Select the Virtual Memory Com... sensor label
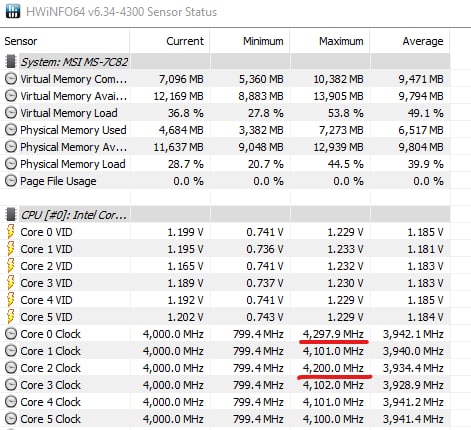This screenshot has width=471, height=430. pyautogui.click(x=73, y=79)
